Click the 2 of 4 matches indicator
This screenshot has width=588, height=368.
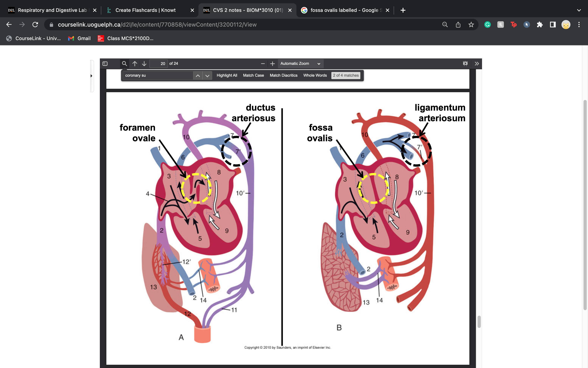click(x=346, y=75)
